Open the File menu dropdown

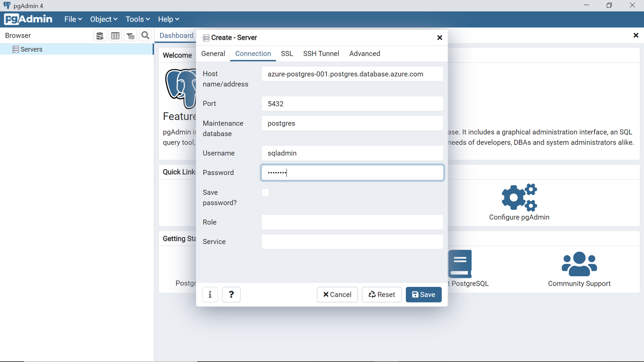point(73,19)
